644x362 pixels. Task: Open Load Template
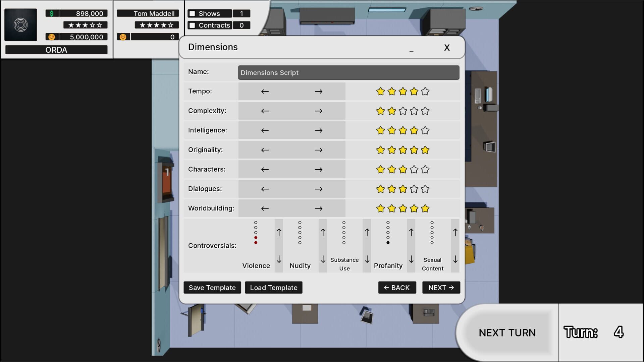click(x=273, y=287)
